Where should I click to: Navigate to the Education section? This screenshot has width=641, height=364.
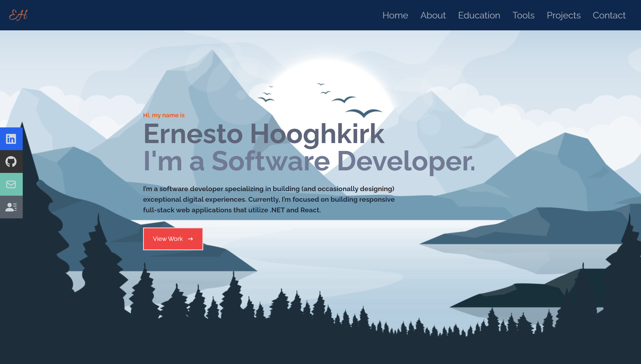click(x=479, y=15)
